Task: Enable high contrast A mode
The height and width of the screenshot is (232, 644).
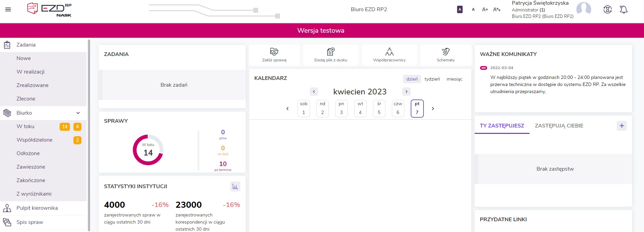Action: pos(460,9)
